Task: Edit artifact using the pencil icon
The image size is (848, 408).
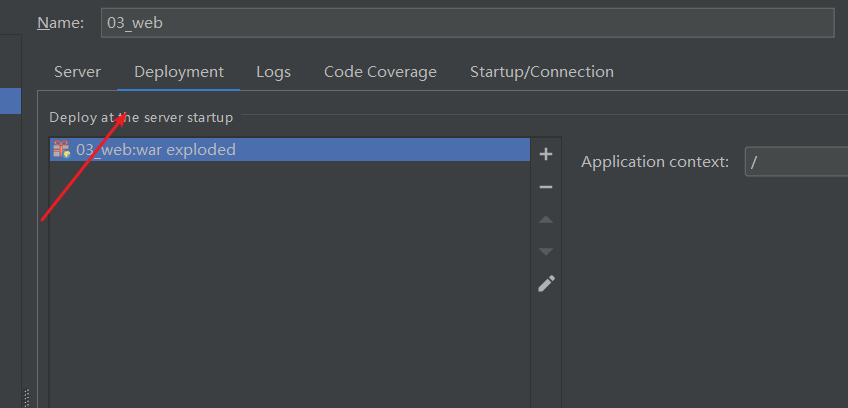Action: pos(546,284)
